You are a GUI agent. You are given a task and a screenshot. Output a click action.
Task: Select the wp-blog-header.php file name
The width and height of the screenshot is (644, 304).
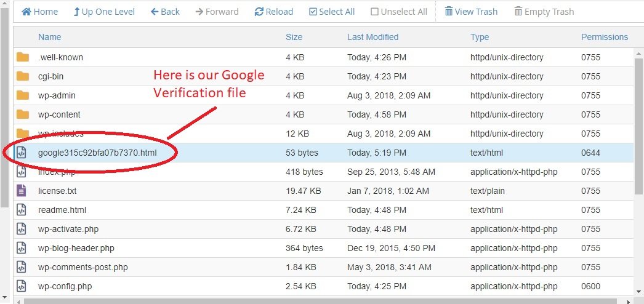click(76, 248)
